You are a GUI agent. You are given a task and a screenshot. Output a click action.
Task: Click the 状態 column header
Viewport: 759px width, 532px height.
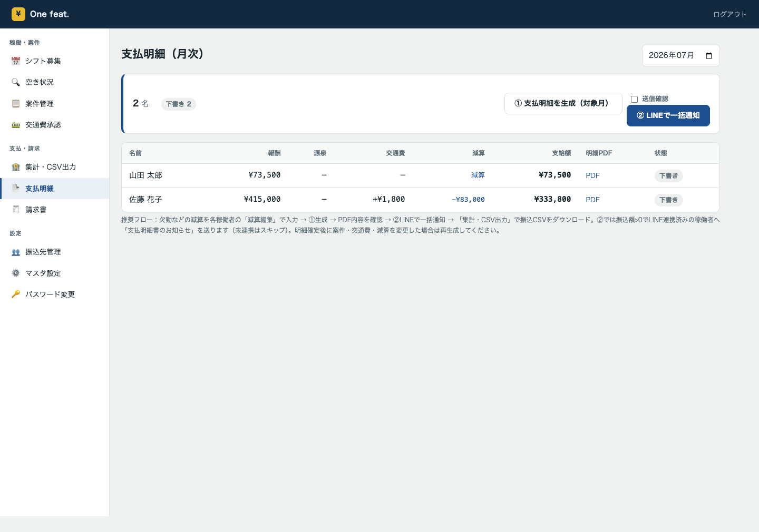[661, 153]
